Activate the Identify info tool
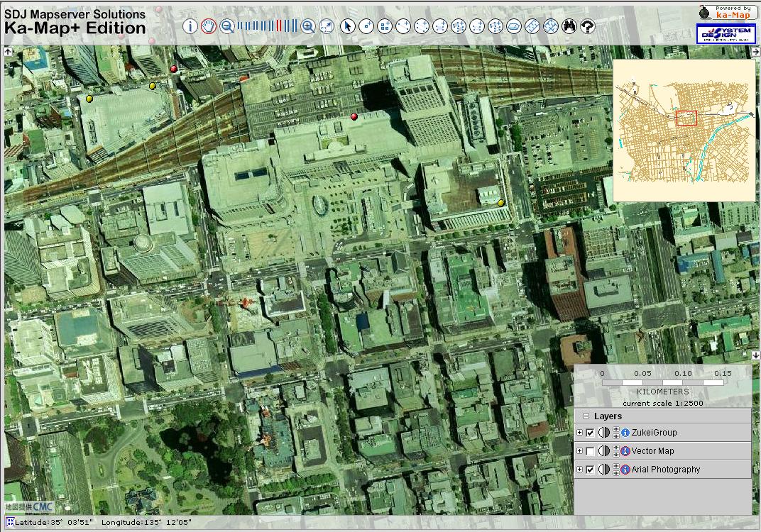The width and height of the screenshot is (761, 532). tap(190, 26)
